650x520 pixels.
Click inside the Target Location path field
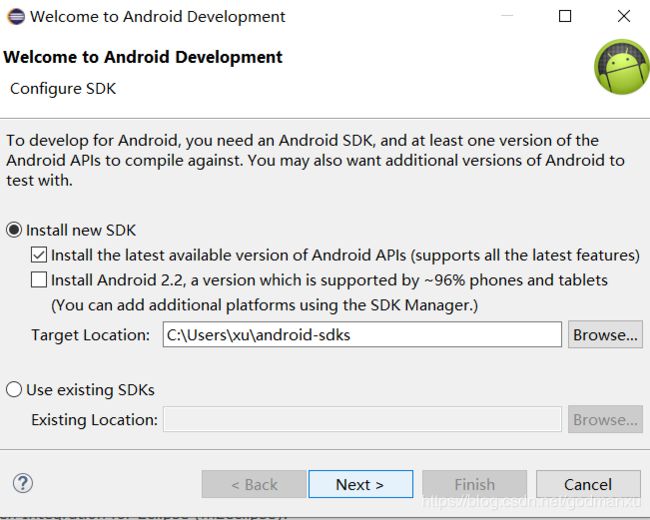coord(362,334)
